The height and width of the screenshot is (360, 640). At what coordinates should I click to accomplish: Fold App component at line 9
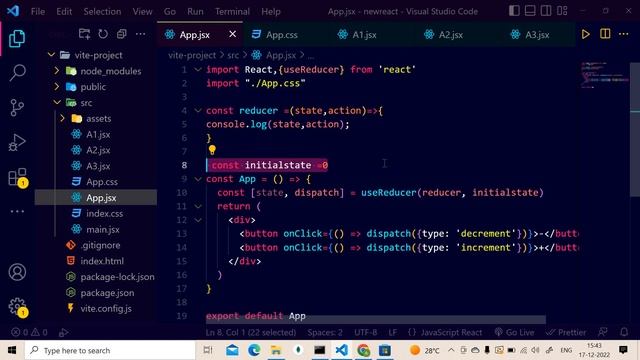(x=198, y=179)
